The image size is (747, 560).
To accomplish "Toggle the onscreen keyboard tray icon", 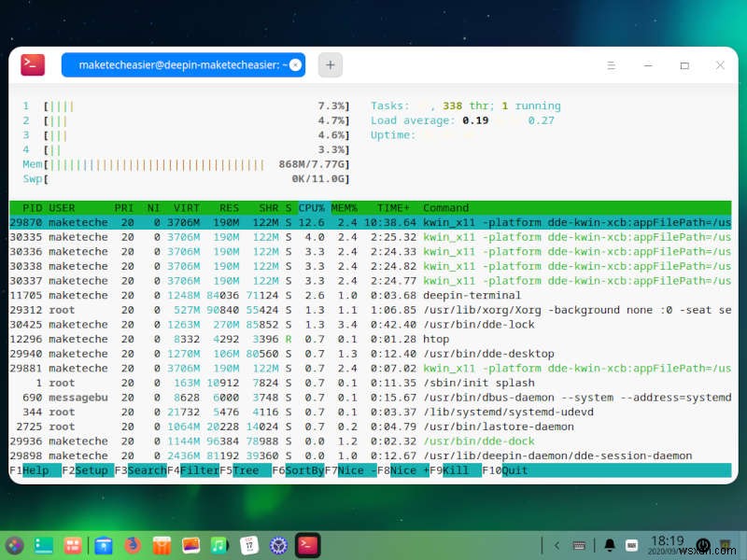I will pyautogui.click(x=580, y=544).
